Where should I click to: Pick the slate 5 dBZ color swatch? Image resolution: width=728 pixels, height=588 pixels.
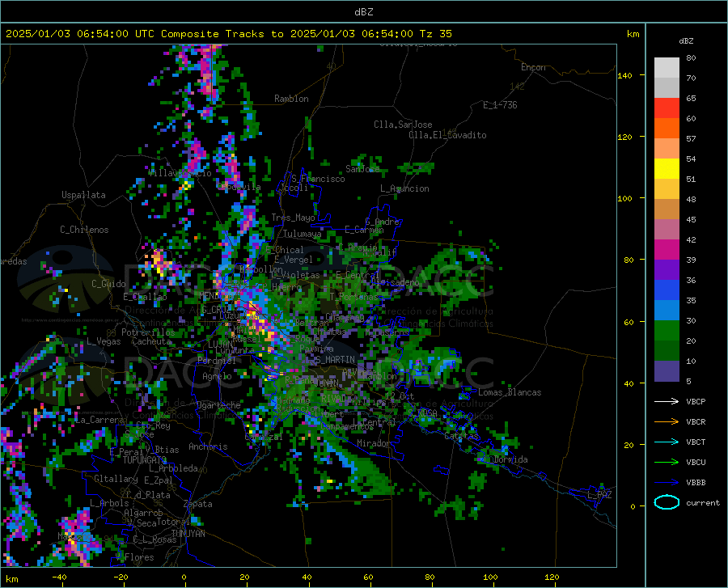click(x=667, y=371)
